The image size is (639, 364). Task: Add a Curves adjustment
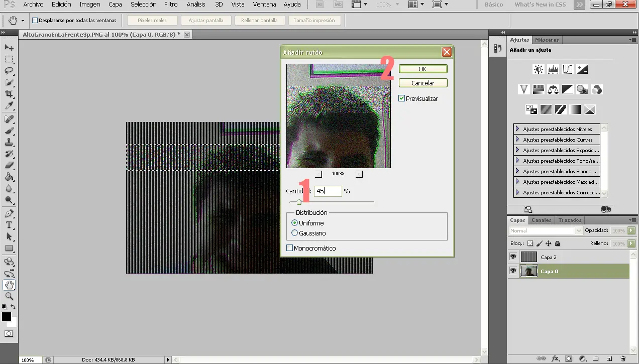pyautogui.click(x=568, y=69)
